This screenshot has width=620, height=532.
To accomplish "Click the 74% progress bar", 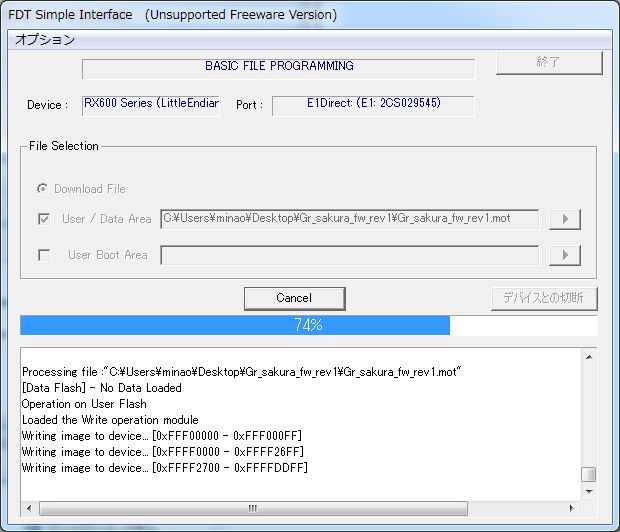I will tap(308, 325).
